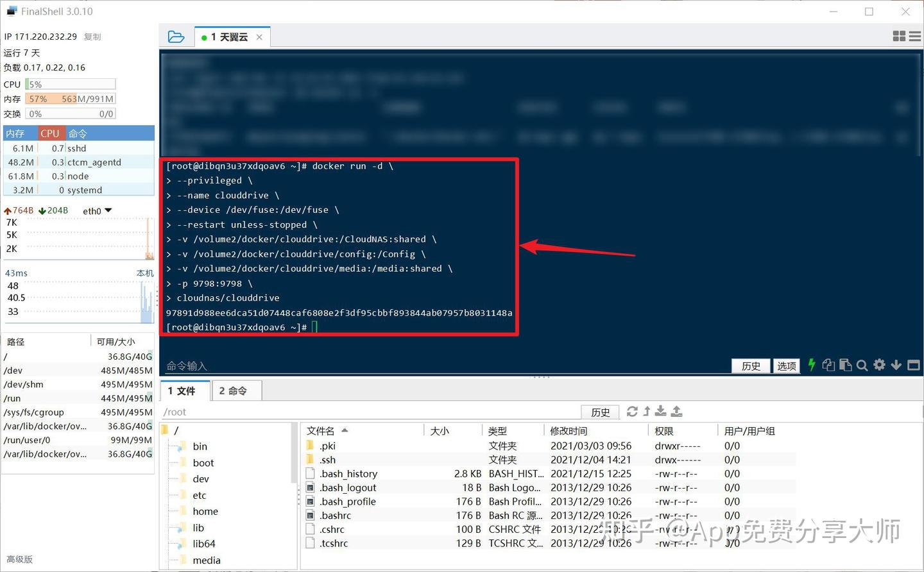The image size is (924, 572).
Task: Click the 历史 button in the file path bar
Action: pyautogui.click(x=600, y=412)
